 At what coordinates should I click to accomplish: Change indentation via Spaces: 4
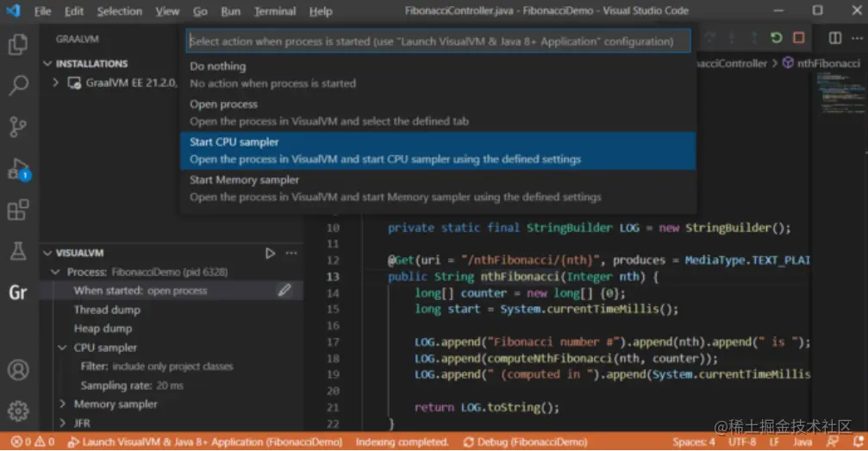[x=693, y=442]
